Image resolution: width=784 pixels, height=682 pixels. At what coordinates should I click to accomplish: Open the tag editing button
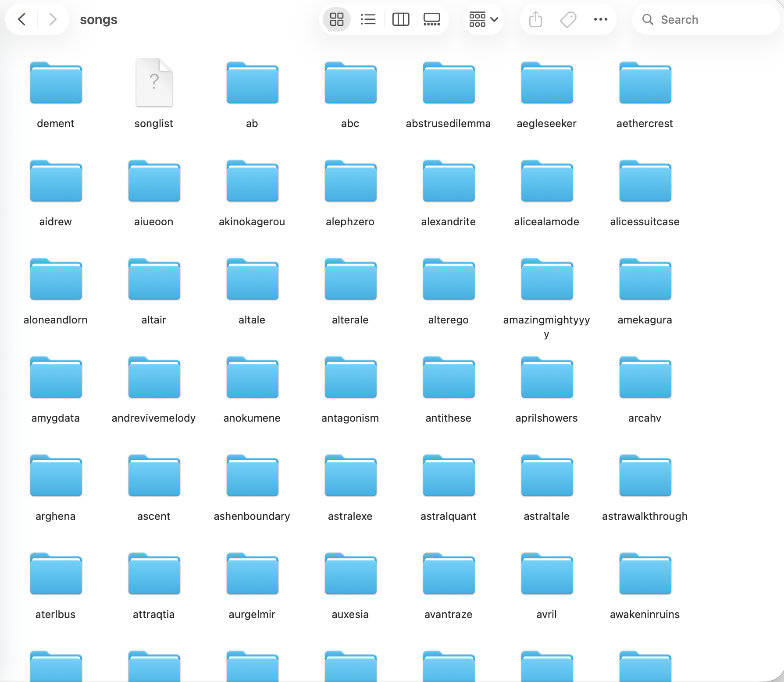[568, 19]
